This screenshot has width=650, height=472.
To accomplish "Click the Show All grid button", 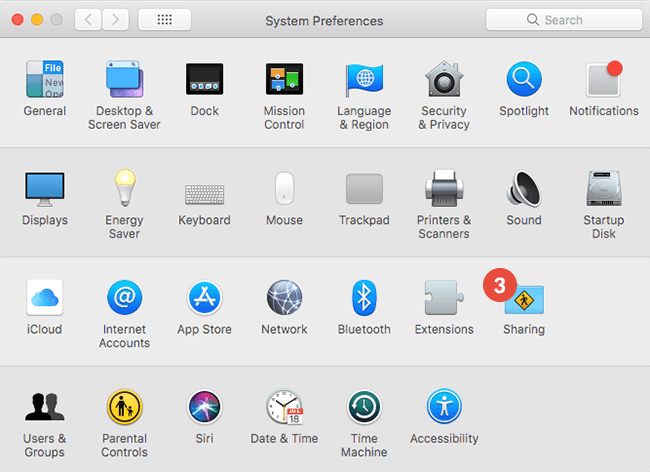I will point(165,19).
